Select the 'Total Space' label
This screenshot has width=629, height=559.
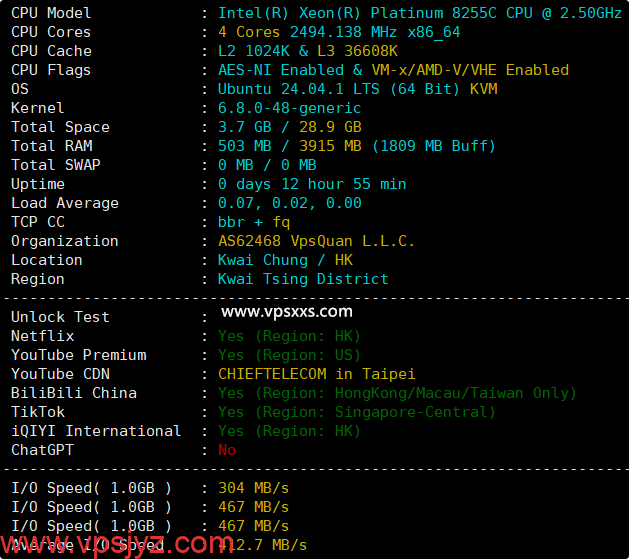coord(61,127)
